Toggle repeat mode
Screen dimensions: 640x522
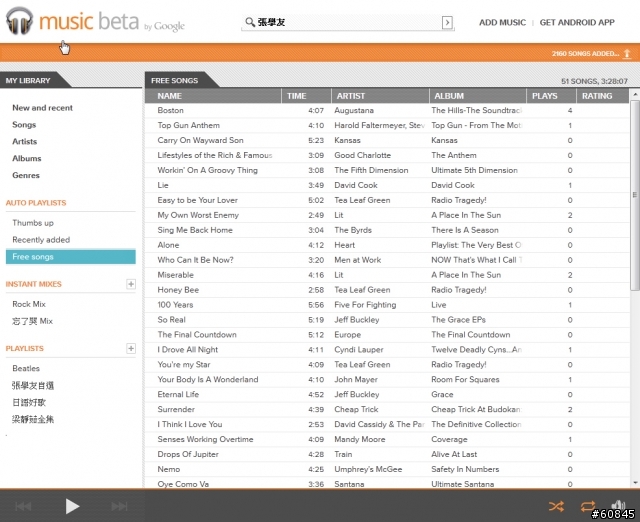pos(588,506)
